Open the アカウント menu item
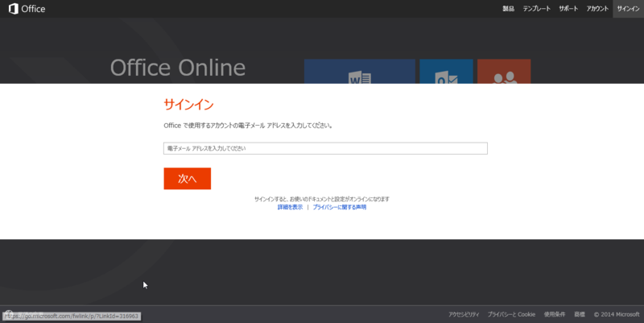The width and height of the screenshot is (644, 323). tap(597, 9)
